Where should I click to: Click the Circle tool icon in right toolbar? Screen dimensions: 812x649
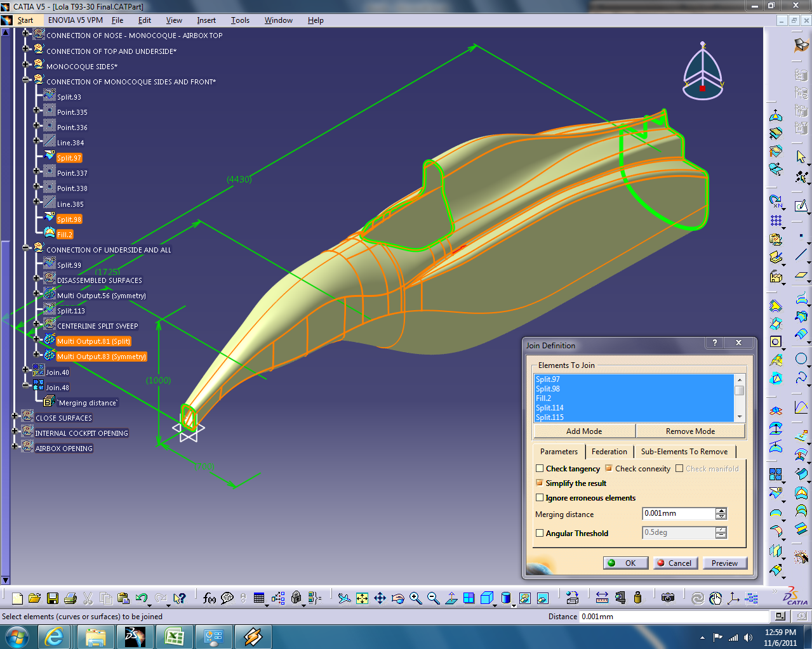801,358
